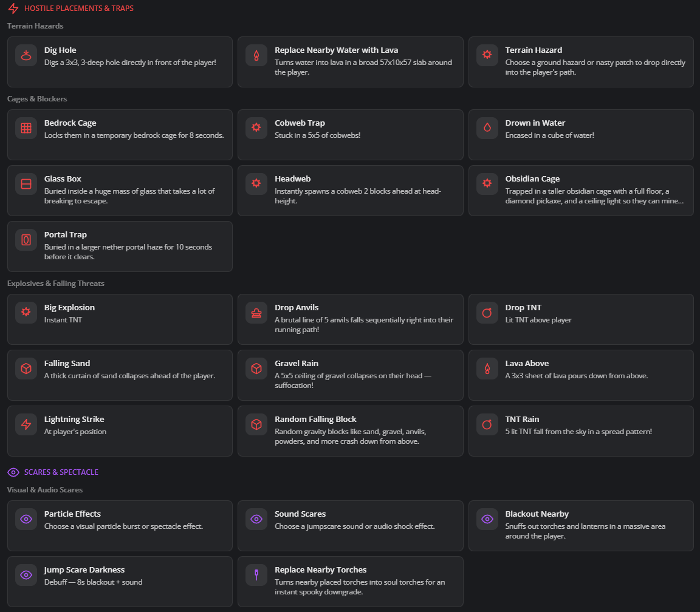Click the Particle Effects eye icon
The width and height of the screenshot is (700, 612).
[x=26, y=519]
